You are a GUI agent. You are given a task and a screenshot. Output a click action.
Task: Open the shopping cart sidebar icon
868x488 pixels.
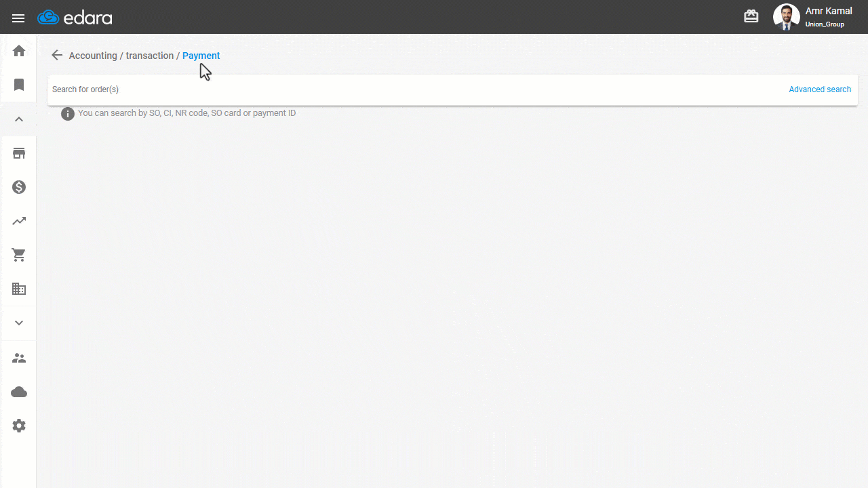point(19,255)
